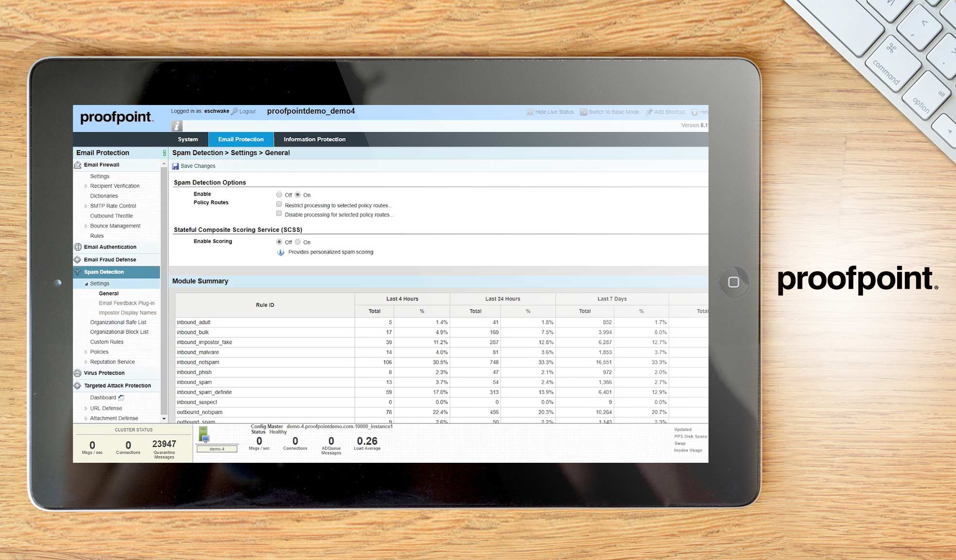Open Dashboard popup window icon
The height and width of the screenshot is (560, 956).
coord(121,398)
